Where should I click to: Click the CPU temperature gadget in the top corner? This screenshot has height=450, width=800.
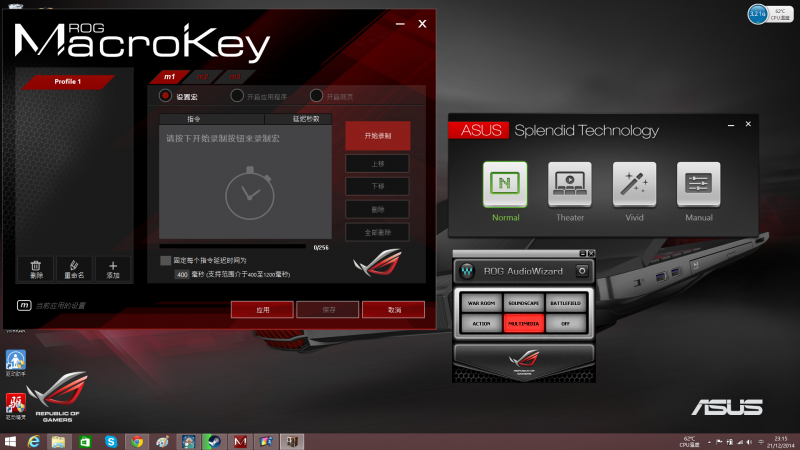(770, 14)
